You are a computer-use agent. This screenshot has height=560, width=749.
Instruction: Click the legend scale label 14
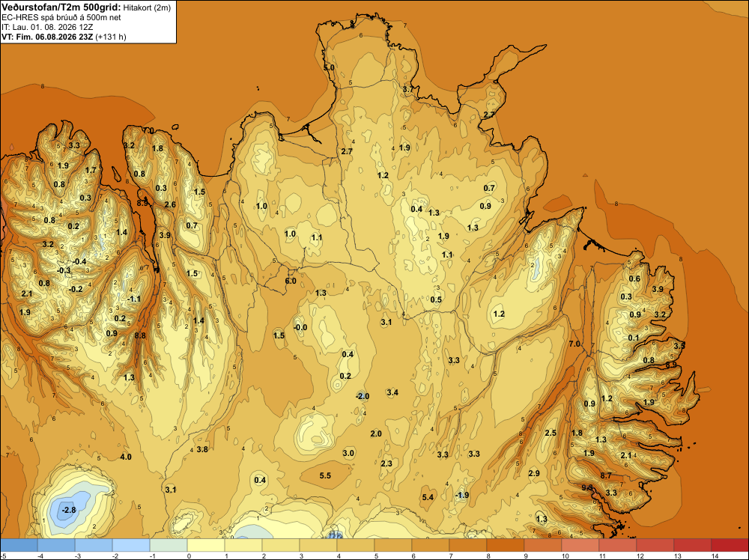coord(715,556)
